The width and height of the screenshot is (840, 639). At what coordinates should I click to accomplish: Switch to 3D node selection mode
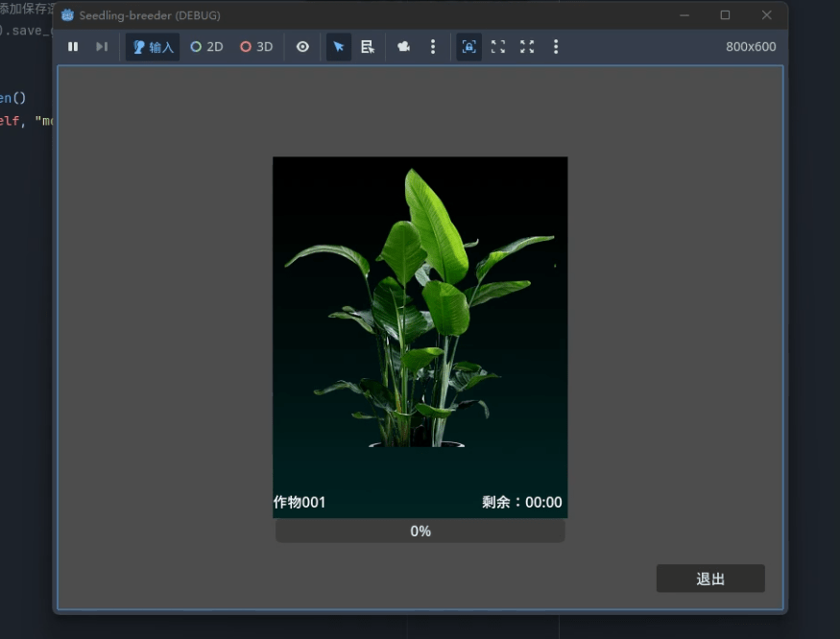(256, 47)
